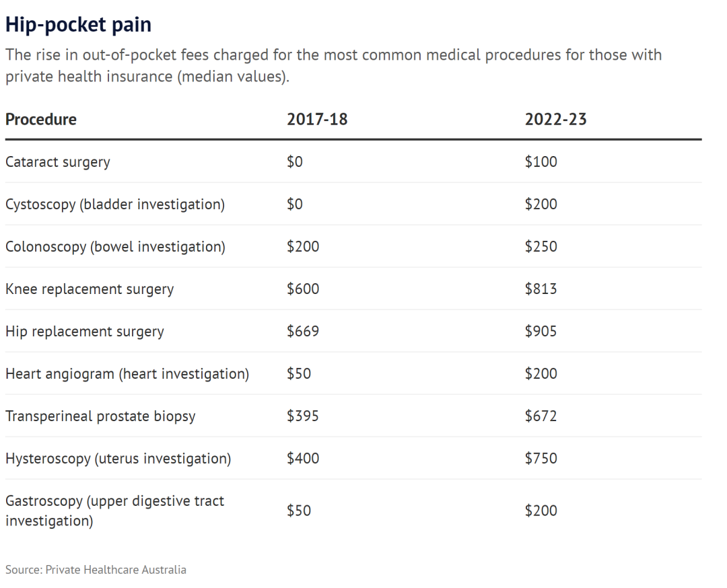This screenshot has width=727, height=588.
Task: Select the "2017-18" column header
Action: pos(317,120)
